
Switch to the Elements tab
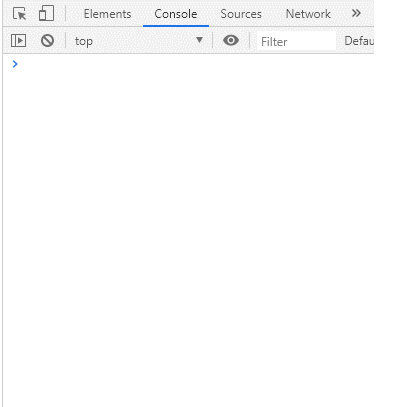pos(107,14)
